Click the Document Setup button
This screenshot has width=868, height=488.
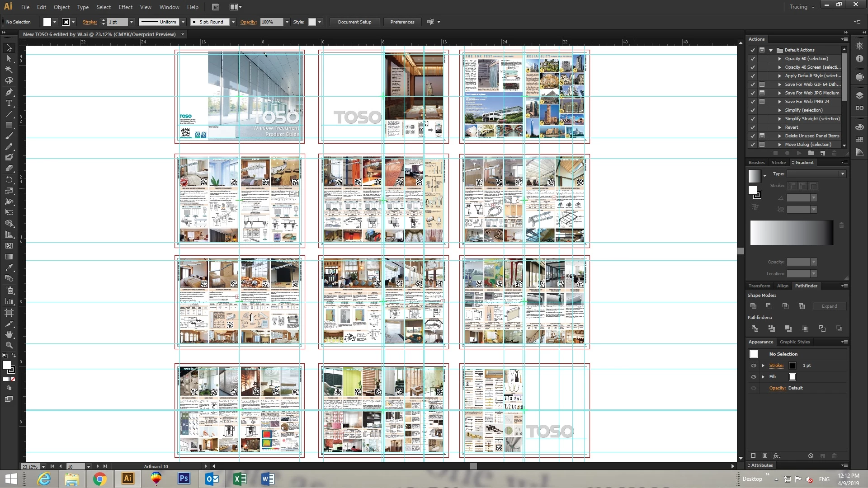354,22
